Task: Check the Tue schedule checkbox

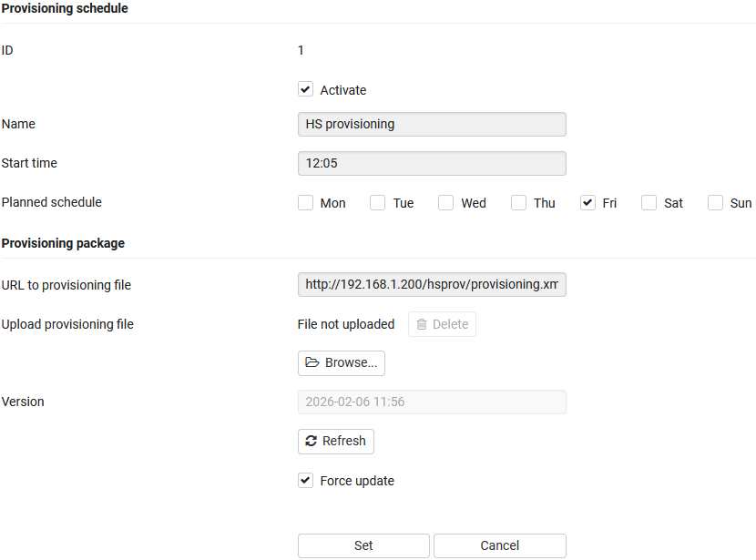Action: tap(378, 203)
